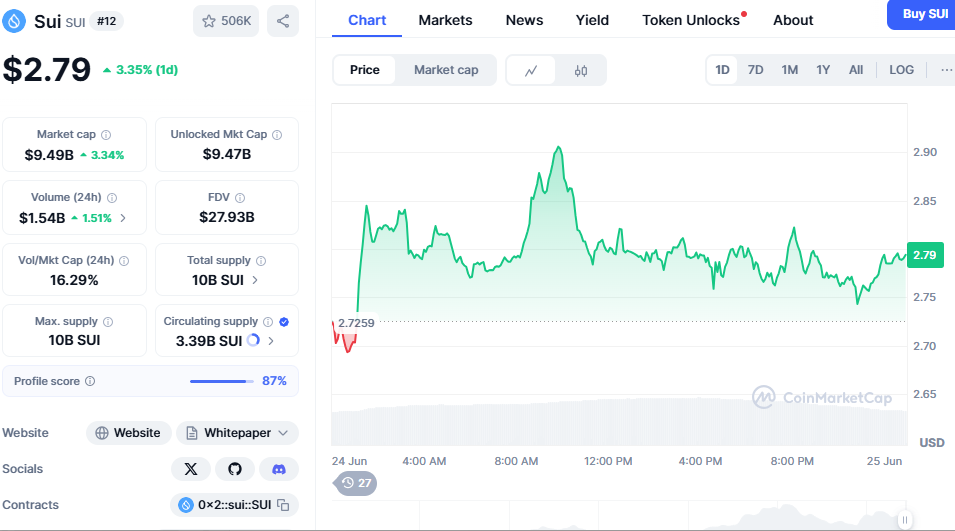
Task: Click the chart range slider pause handle
Action: (905, 520)
